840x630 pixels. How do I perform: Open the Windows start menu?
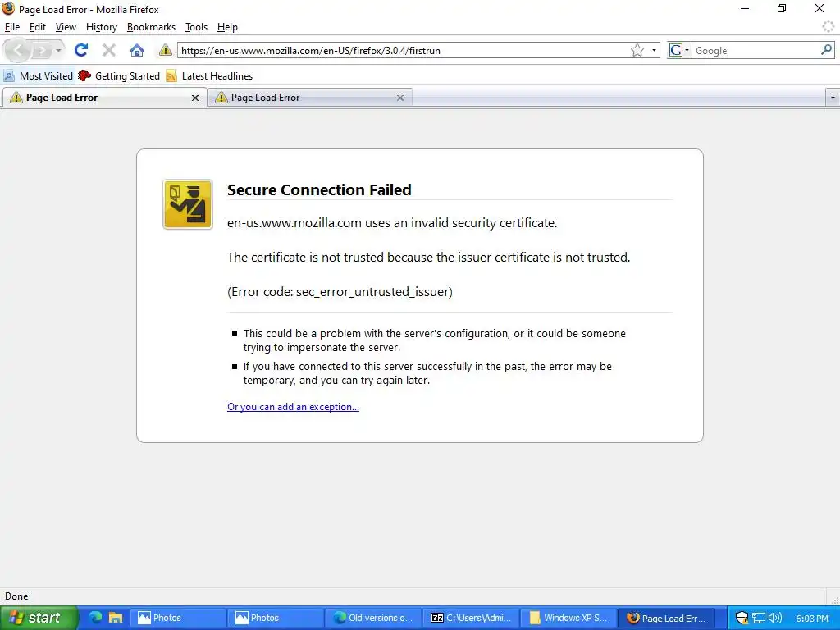coord(39,618)
